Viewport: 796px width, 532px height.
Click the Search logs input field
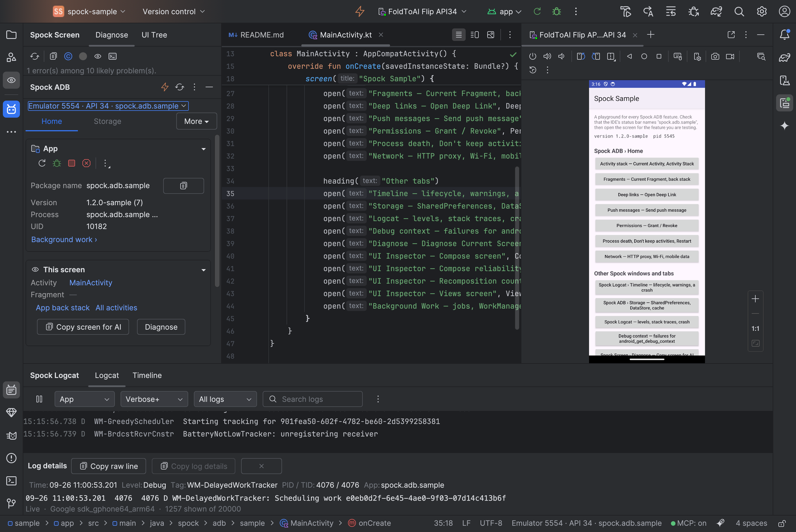(313, 399)
